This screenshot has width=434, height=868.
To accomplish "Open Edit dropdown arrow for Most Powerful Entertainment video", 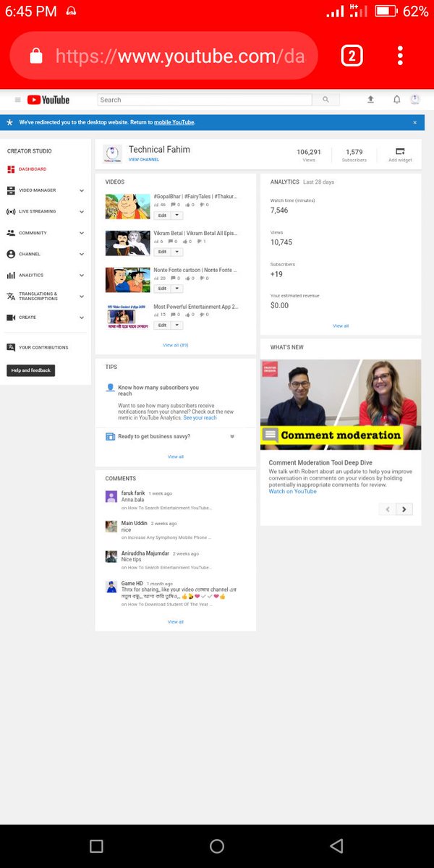I will tap(178, 325).
